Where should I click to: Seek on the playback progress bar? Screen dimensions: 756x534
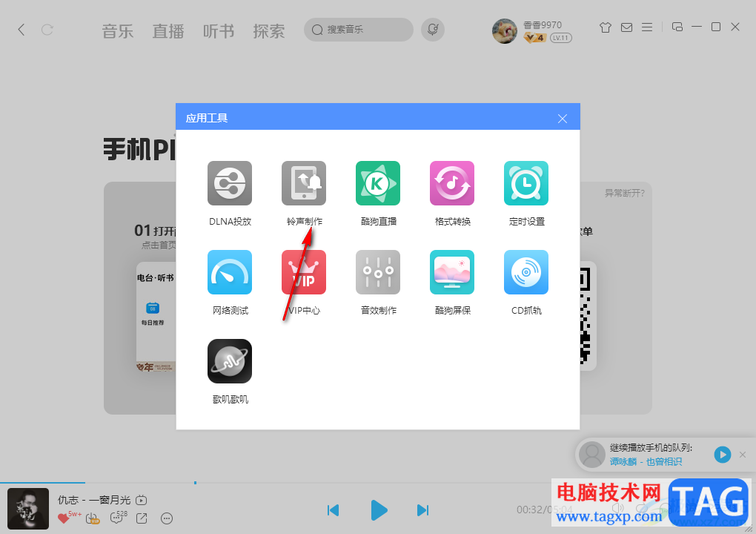(x=378, y=482)
